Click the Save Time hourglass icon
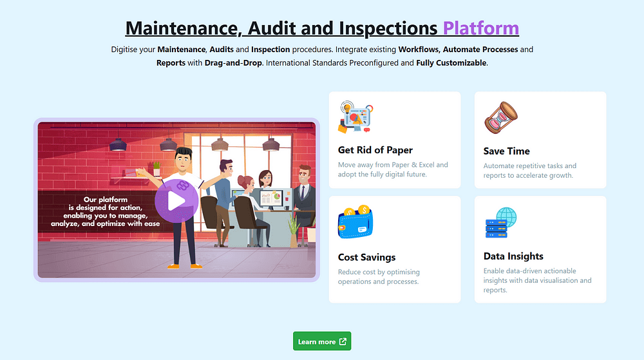The image size is (644, 360). click(x=500, y=118)
